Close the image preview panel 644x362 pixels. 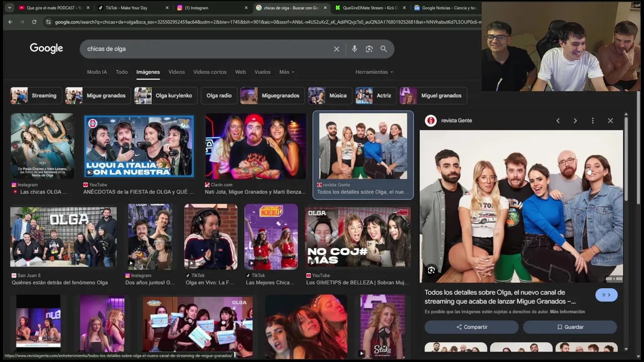[610, 121]
